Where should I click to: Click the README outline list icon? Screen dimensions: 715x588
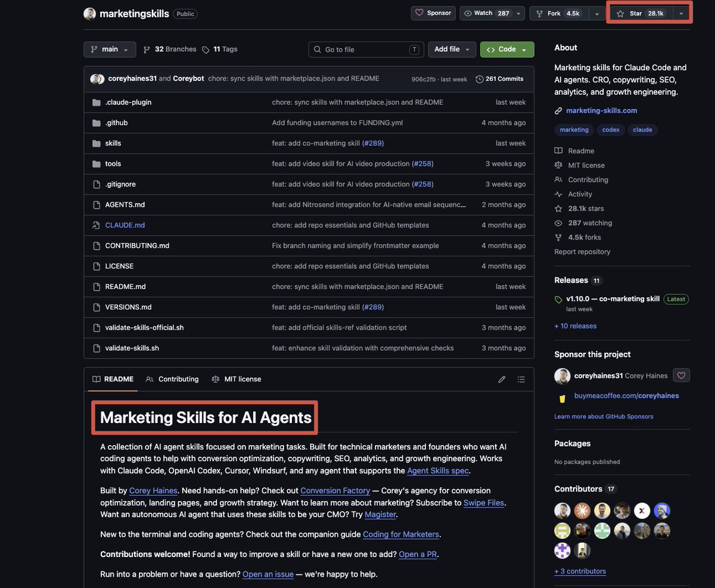pos(521,379)
